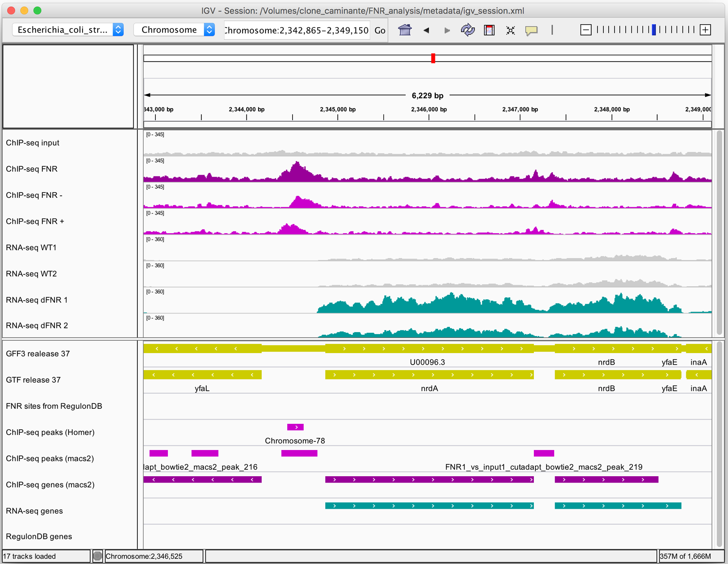The width and height of the screenshot is (728, 564).
Task: Select the ChIP-seq FNR track name
Action: (x=32, y=169)
